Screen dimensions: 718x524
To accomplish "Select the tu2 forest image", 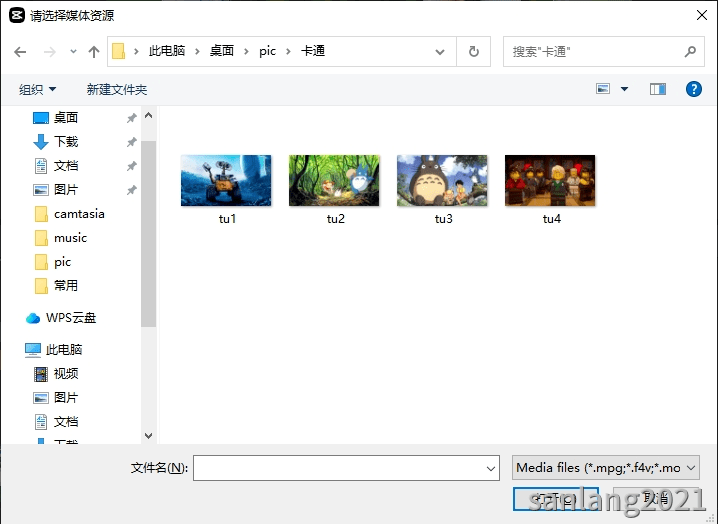I will click(334, 189).
